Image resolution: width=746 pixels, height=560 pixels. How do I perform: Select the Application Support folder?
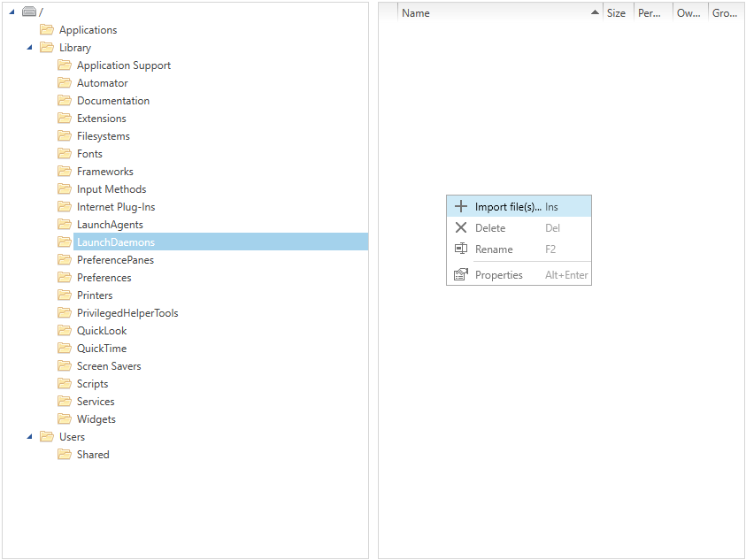pos(124,65)
